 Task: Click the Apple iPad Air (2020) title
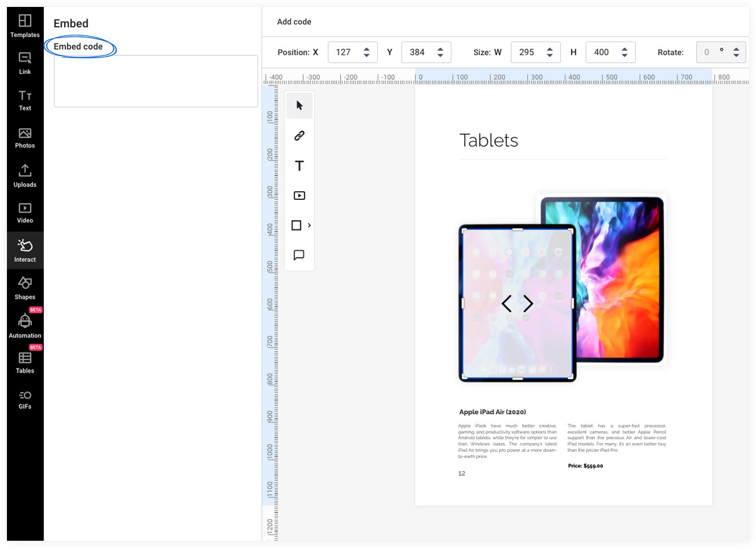(493, 412)
